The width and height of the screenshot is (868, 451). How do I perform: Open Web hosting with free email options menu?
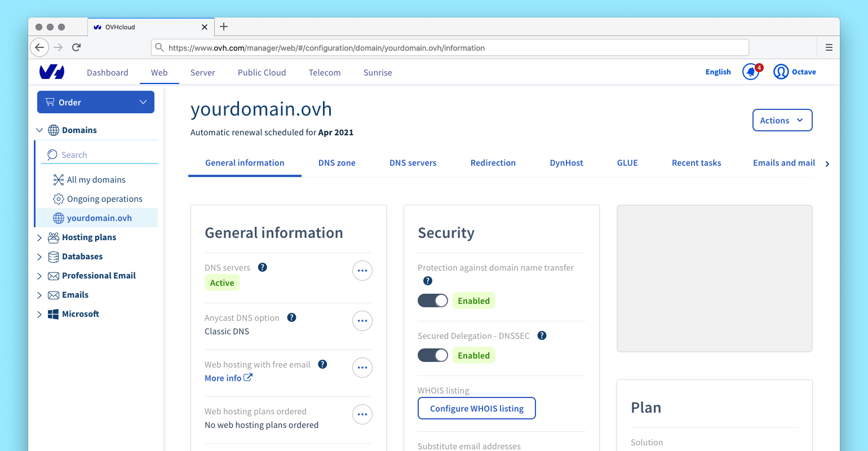coord(362,368)
